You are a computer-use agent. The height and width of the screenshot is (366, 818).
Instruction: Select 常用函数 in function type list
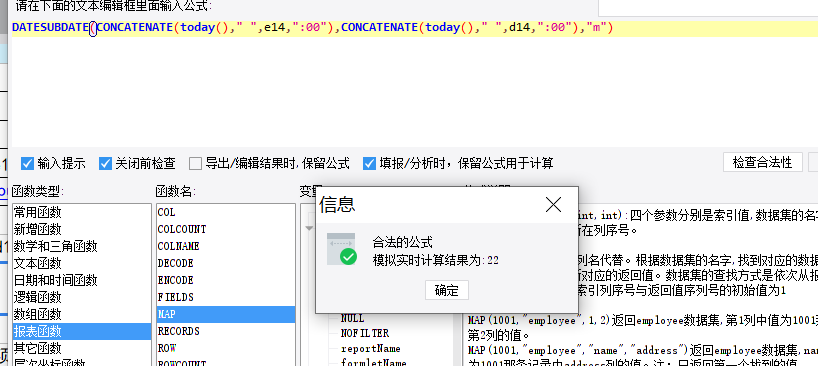(82, 212)
